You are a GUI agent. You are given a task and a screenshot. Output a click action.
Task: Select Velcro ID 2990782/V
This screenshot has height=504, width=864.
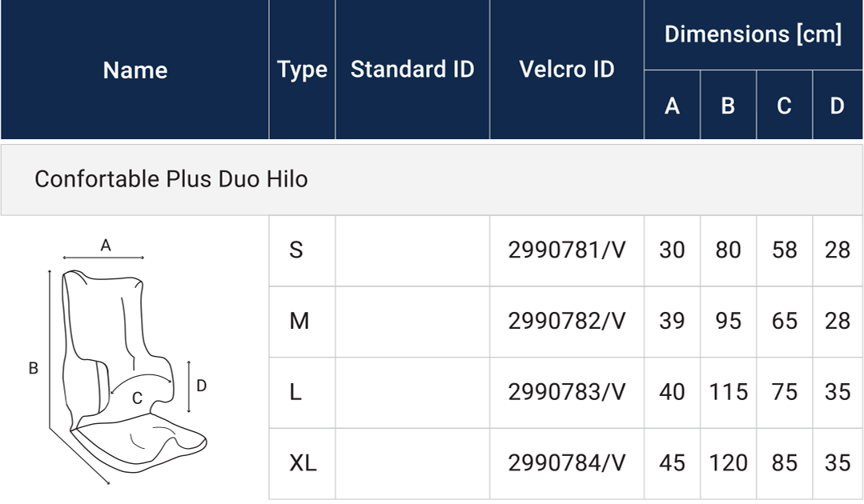coord(567,322)
